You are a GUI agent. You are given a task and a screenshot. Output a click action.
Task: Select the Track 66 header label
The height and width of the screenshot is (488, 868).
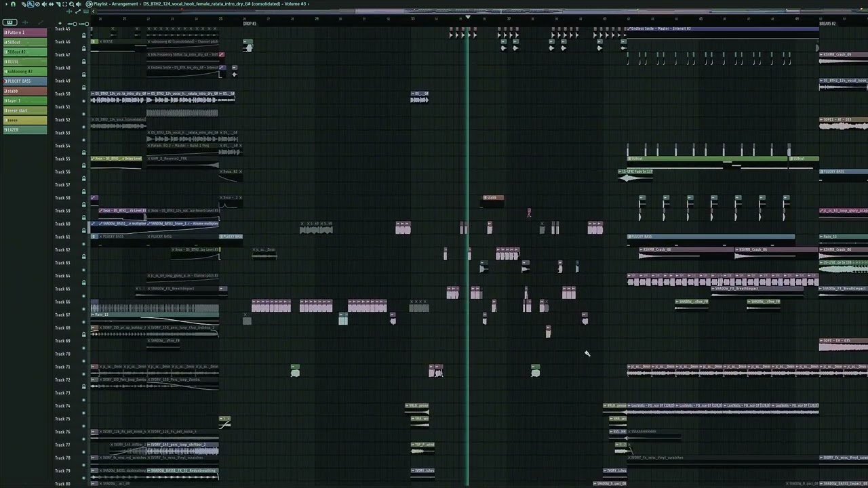[62, 302]
